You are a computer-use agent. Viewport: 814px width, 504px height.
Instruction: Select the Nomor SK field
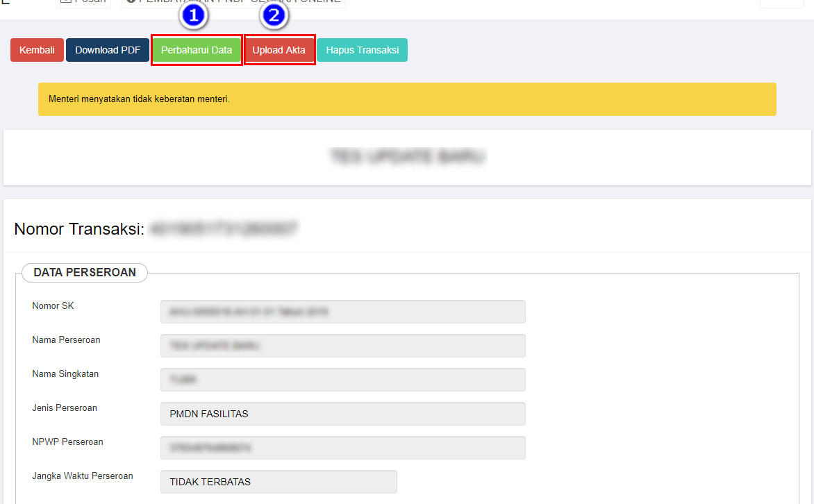342,312
